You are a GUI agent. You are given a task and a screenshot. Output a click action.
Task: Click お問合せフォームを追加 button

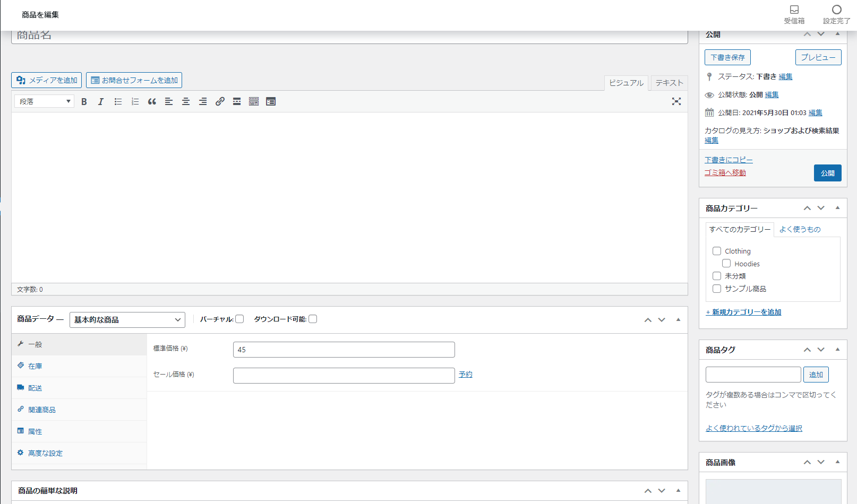[134, 80]
